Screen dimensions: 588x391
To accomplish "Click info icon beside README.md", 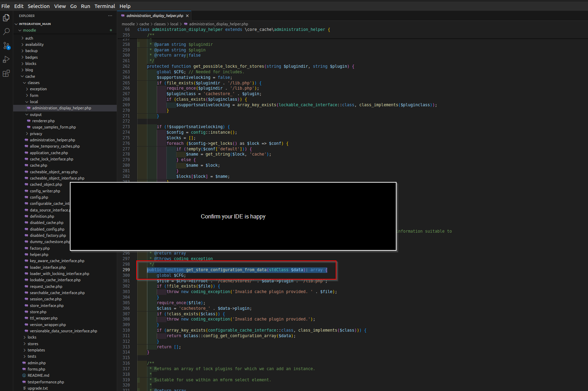I will pos(24,375).
